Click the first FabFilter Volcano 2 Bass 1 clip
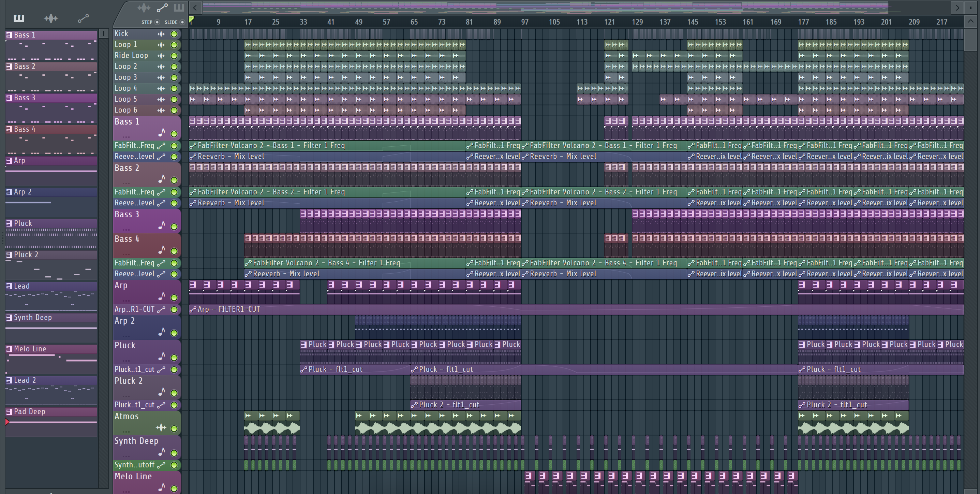This screenshot has height=494, width=980. pyautogui.click(x=327, y=146)
